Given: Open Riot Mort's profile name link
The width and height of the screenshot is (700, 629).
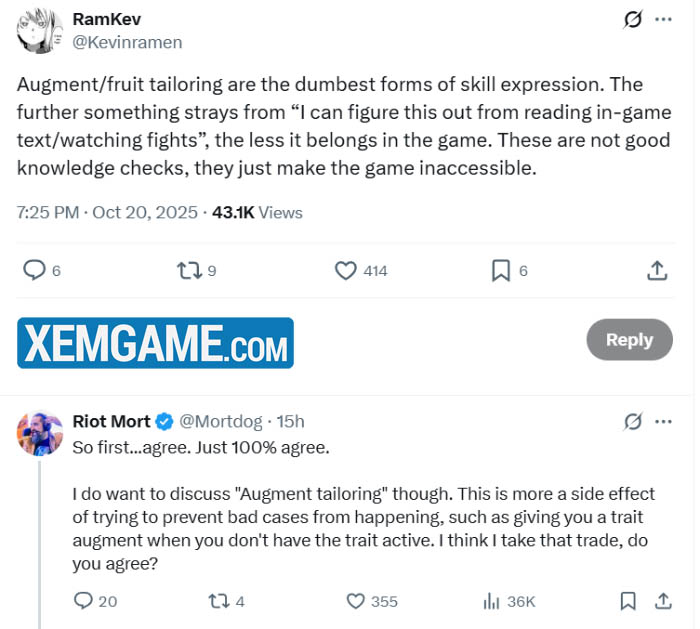Looking at the screenshot, I should pyautogui.click(x=112, y=421).
